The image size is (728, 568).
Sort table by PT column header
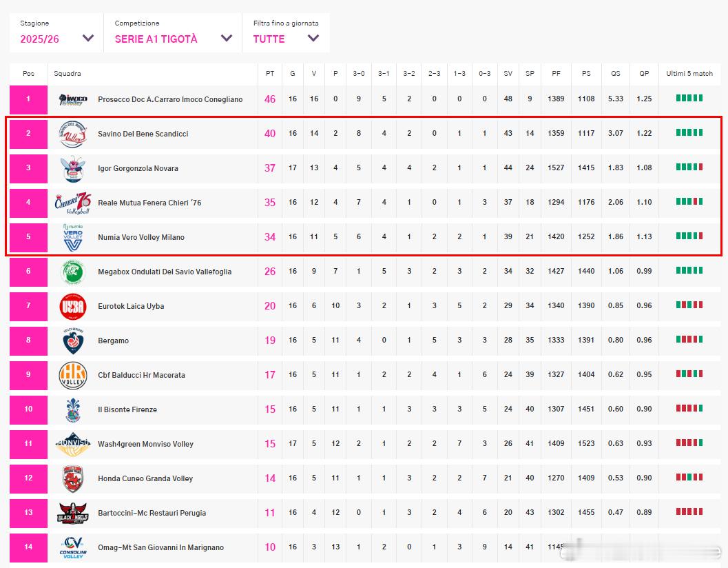(x=270, y=73)
